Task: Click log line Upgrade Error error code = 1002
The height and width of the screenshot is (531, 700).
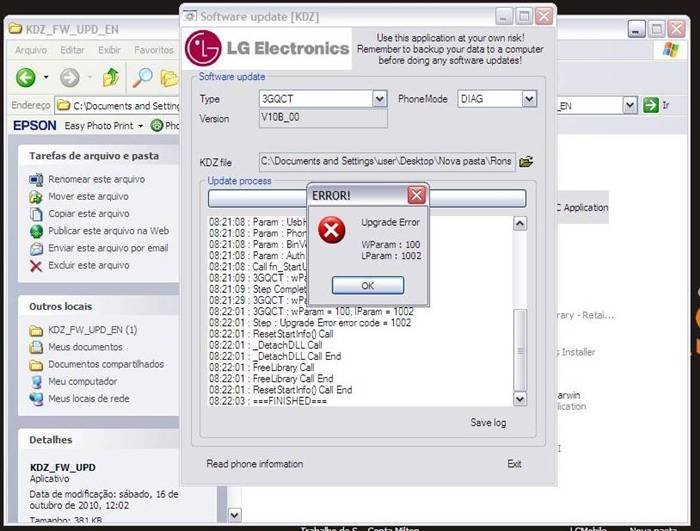Action: [310, 323]
